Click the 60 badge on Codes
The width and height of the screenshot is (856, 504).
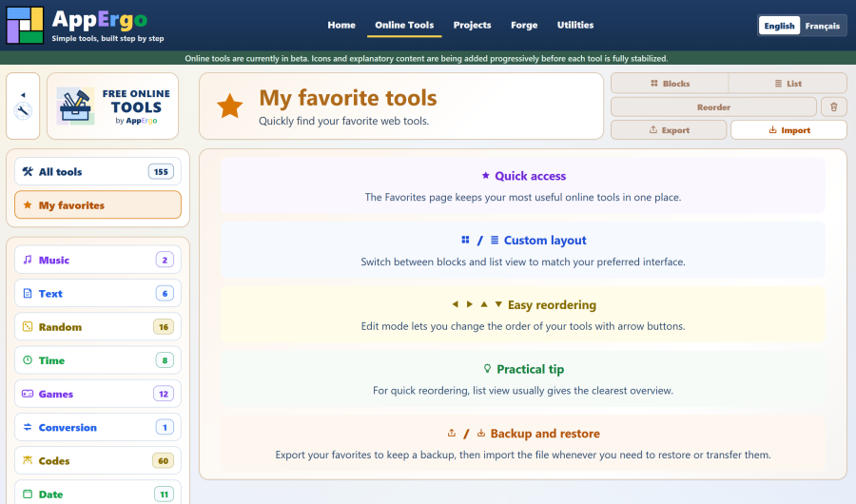(163, 461)
